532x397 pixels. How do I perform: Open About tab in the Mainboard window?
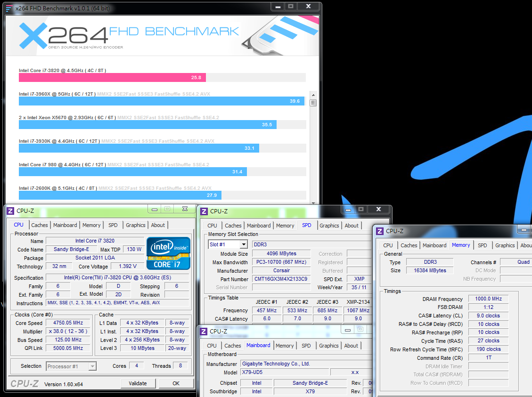(351, 346)
